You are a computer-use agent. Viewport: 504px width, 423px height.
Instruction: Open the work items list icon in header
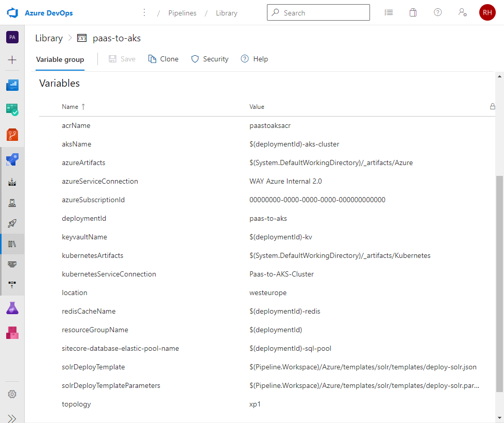tap(389, 12)
